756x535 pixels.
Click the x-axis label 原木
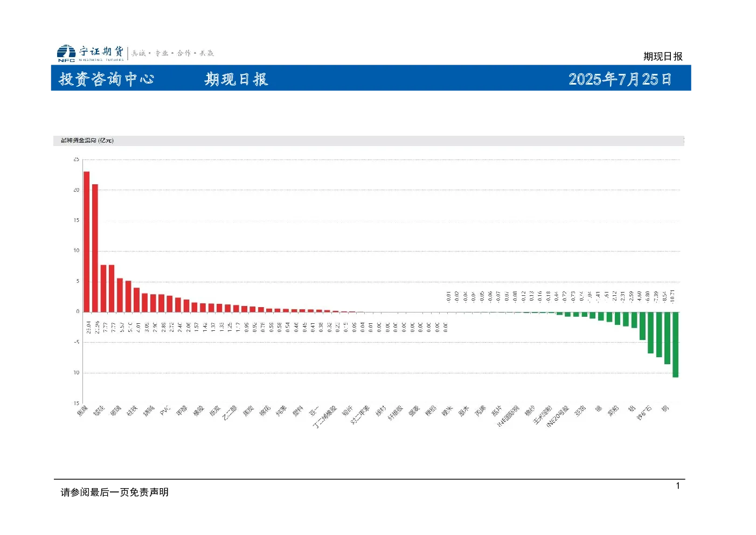pos(463,411)
